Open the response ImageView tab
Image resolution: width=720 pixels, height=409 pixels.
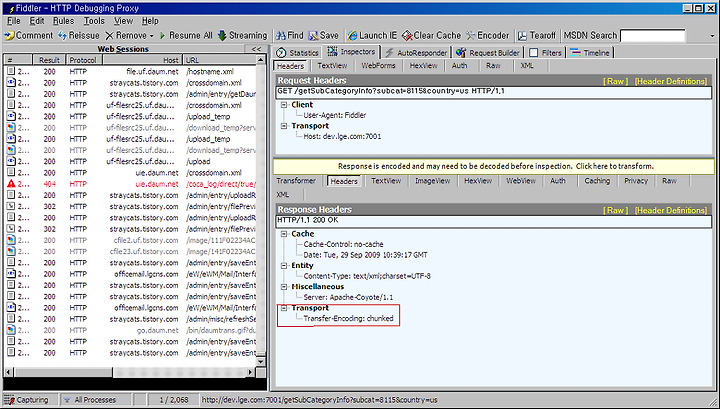pos(433,181)
